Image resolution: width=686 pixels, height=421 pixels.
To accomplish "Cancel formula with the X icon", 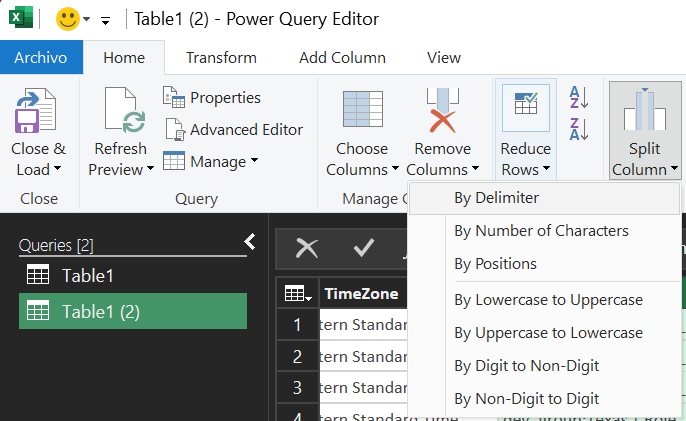I will click(x=306, y=248).
